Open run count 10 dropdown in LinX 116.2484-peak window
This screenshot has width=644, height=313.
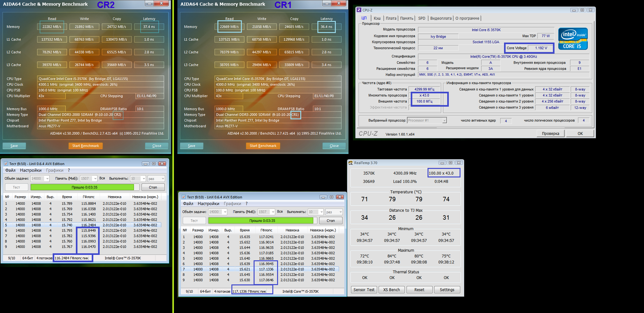[144, 178]
